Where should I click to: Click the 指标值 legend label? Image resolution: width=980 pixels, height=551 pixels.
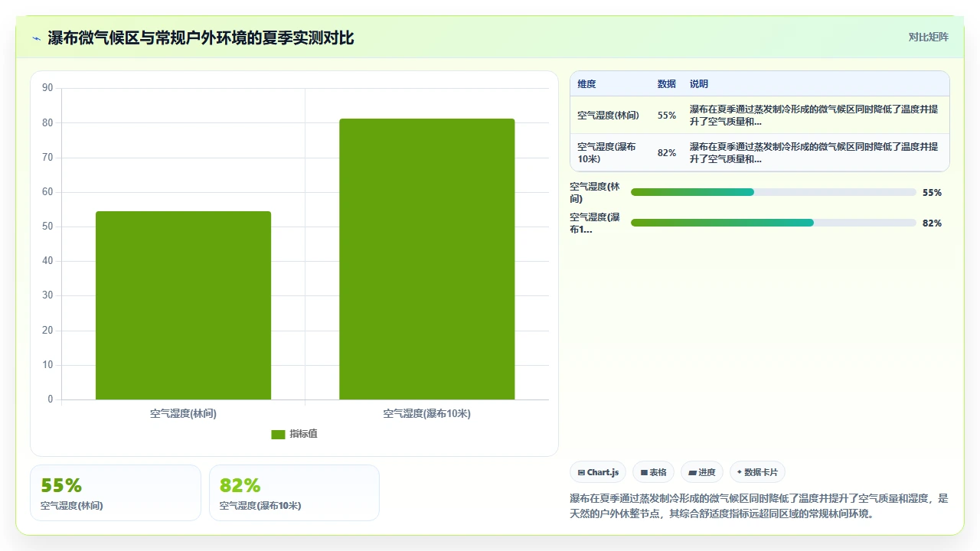[303, 434]
